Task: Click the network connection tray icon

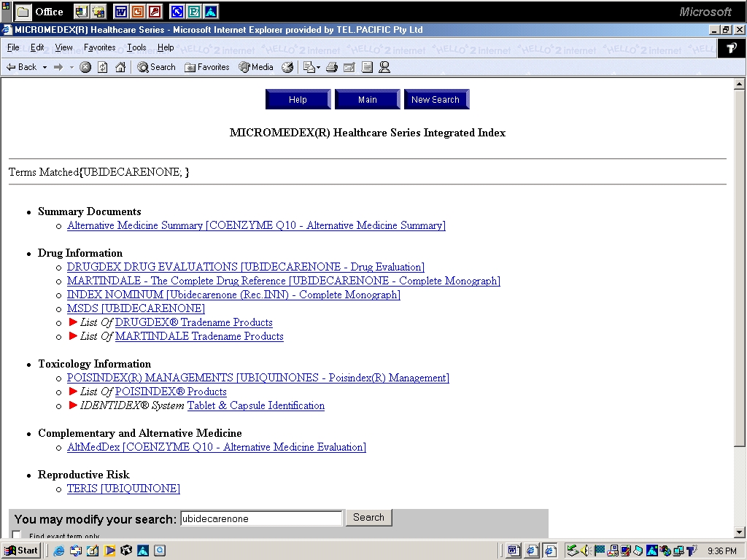Action: click(x=678, y=551)
